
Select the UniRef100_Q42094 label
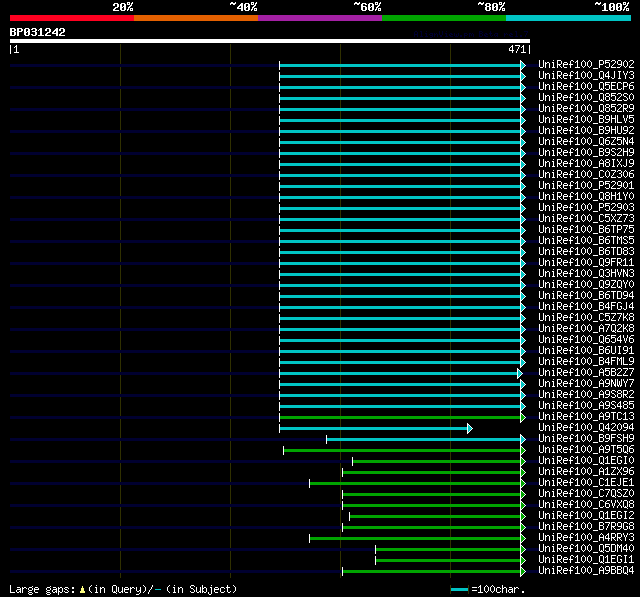586,428
